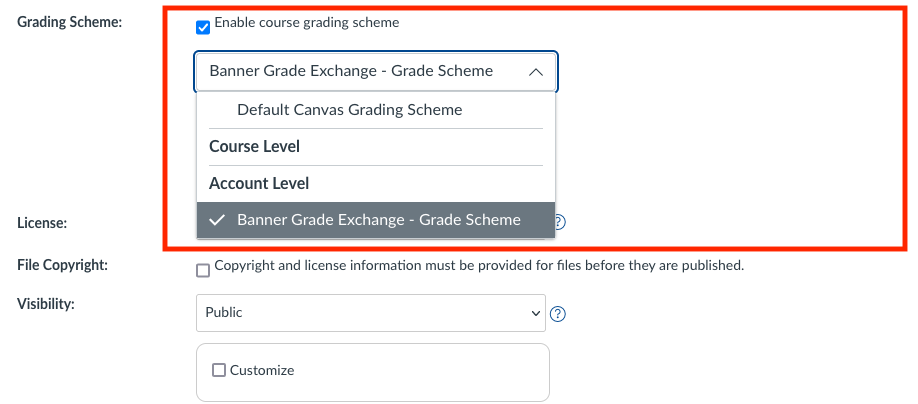Click the Grading Scheme field label
The image size is (918, 404).
pyautogui.click(x=69, y=23)
